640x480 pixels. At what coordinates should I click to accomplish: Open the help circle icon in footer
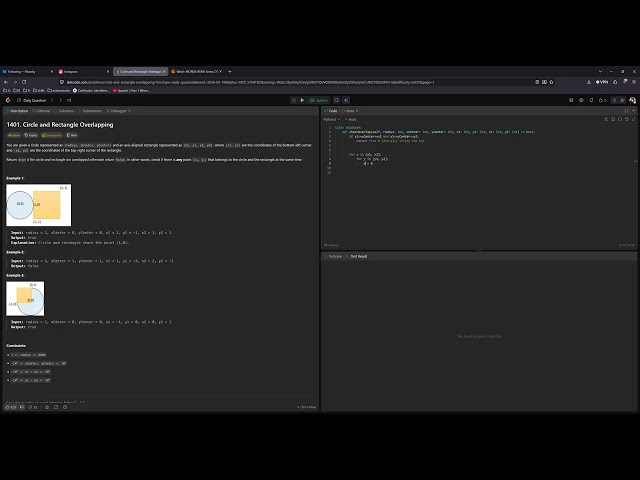pos(65,407)
